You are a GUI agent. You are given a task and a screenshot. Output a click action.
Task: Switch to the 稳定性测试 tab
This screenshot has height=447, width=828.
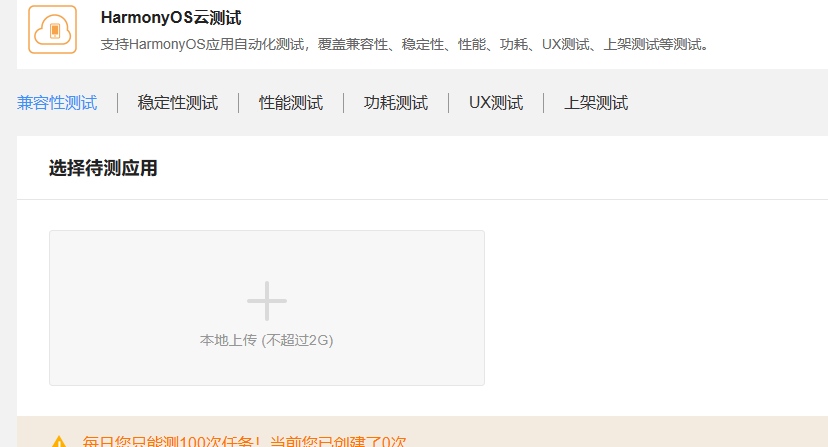(x=178, y=103)
